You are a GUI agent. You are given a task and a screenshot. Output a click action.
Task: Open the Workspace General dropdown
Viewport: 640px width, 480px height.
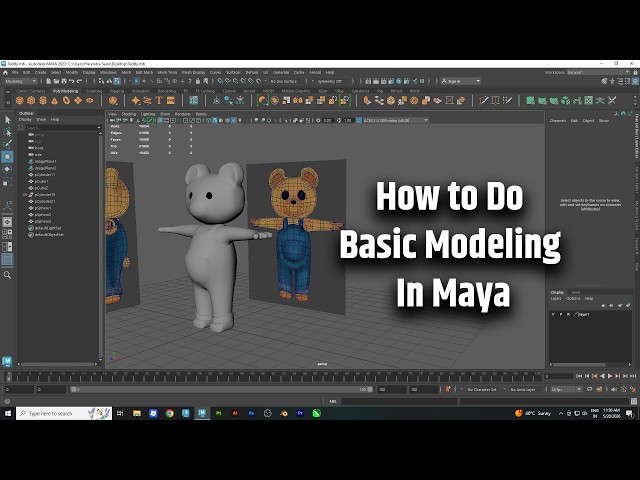coord(599,72)
